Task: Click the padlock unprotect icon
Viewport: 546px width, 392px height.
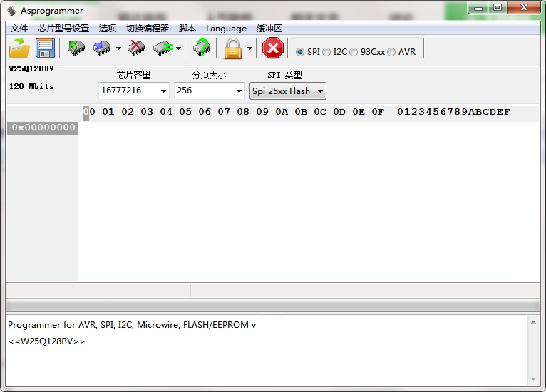Action: click(233, 48)
